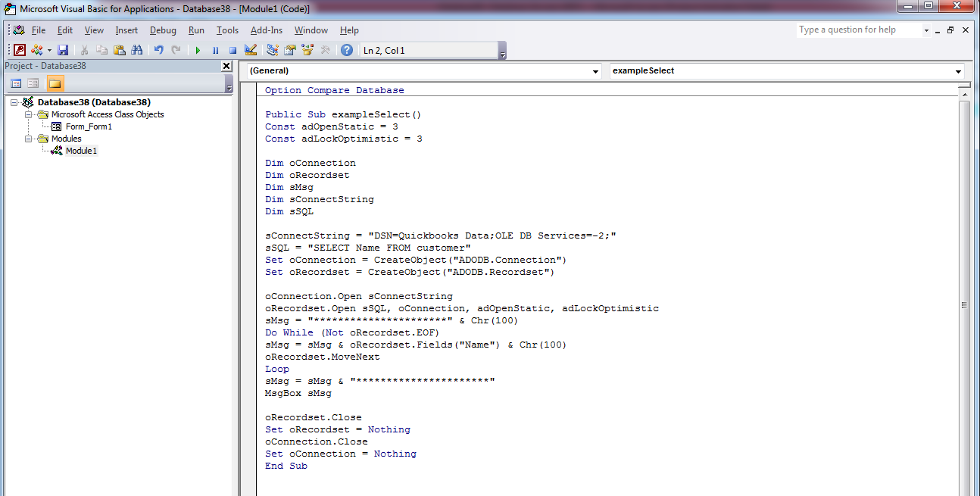Click the Toolbox (hammer and wrench) icon
The height and width of the screenshot is (496, 980).
(326, 50)
